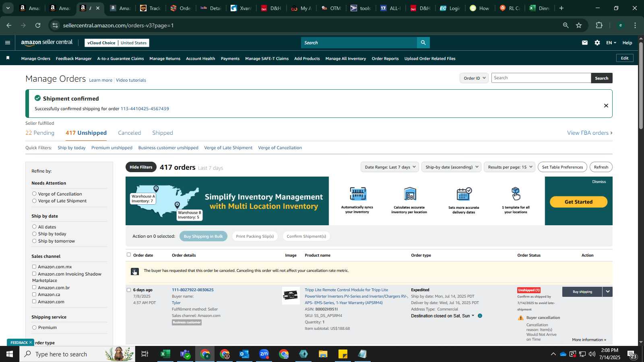The width and height of the screenshot is (644, 362).
Task: Switch to the Shipped tab
Action: coord(163,133)
